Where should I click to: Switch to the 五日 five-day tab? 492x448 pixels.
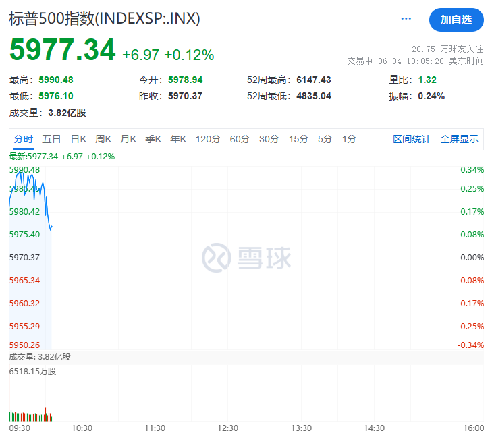pyautogui.click(x=51, y=139)
